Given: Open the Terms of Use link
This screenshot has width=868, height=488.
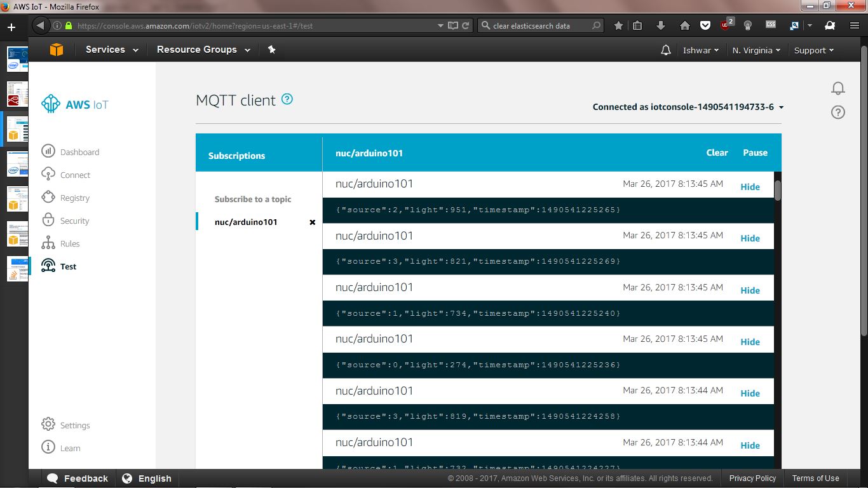Looking at the screenshot, I should [815, 478].
